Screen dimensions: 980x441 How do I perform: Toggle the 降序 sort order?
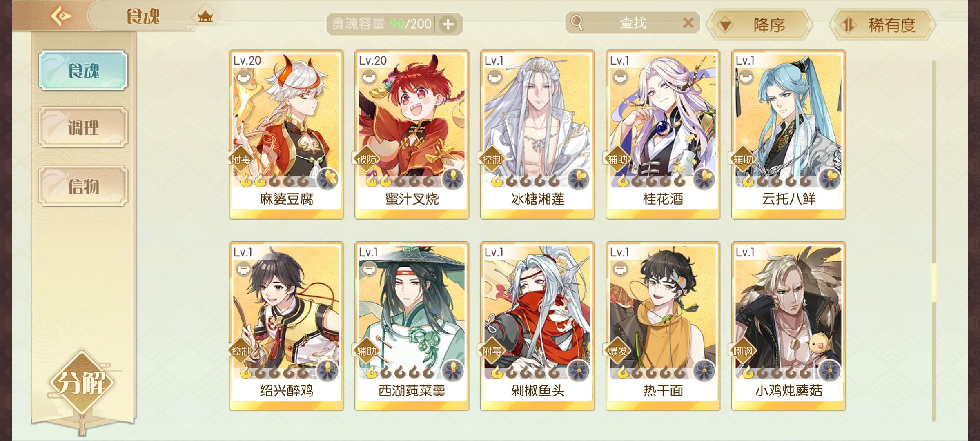(x=759, y=25)
